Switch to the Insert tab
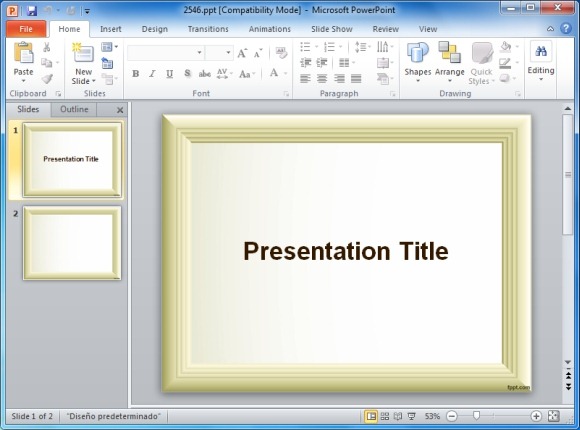Image resolution: width=580 pixels, height=430 pixels. tap(110, 29)
